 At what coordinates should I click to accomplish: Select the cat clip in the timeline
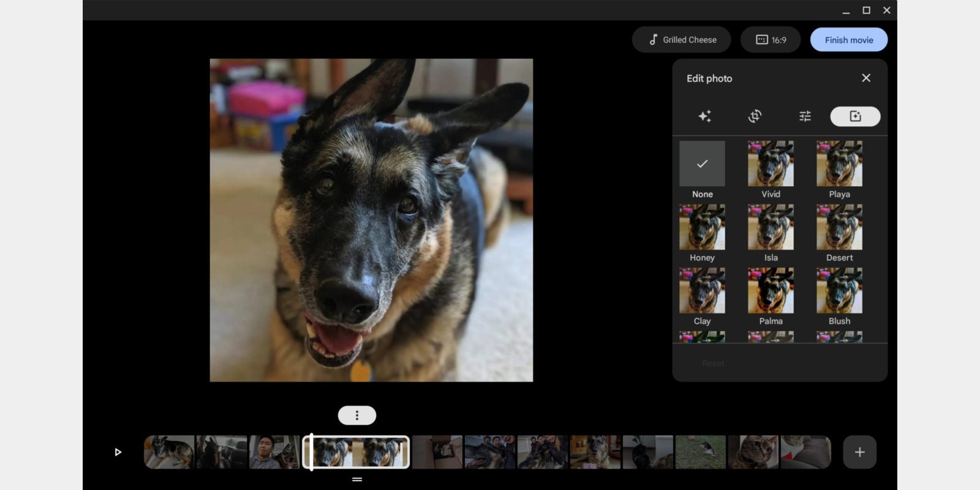coord(753,452)
